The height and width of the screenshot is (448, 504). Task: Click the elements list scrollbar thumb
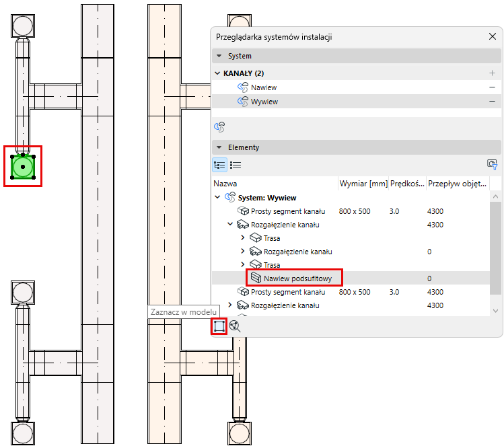(495, 248)
